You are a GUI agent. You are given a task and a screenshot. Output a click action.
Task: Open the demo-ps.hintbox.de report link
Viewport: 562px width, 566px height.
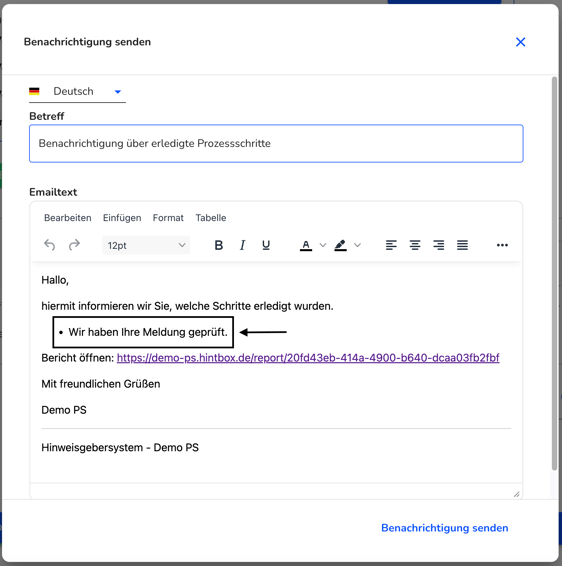point(308,358)
